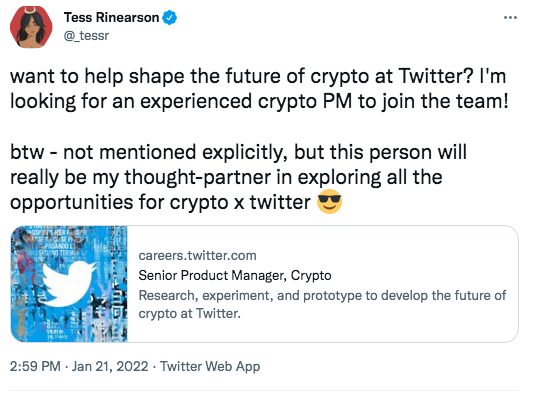Click the Jan 21, 2022 date
This screenshot has height=398, width=533.
coord(110,366)
